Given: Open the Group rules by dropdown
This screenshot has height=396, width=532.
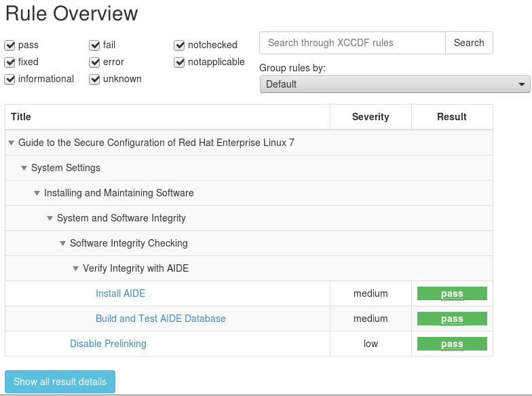Looking at the screenshot, I should point(394,84).
